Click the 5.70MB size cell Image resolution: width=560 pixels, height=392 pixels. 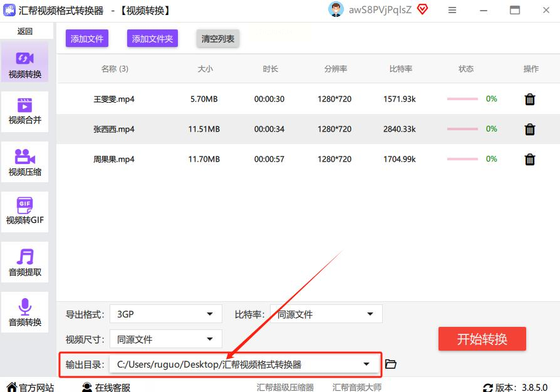click(x=204, y=99)
